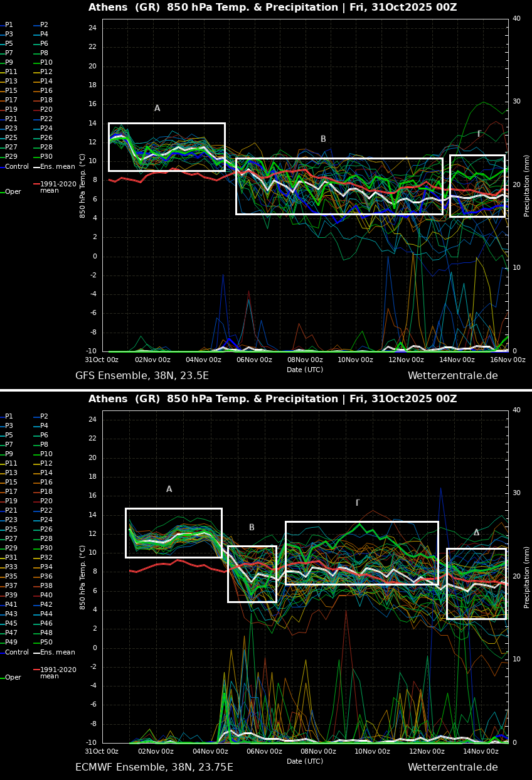
Task: Click the GFS Ensemble, 38N, 23.5E caption
Action: (x=142, y=376)
